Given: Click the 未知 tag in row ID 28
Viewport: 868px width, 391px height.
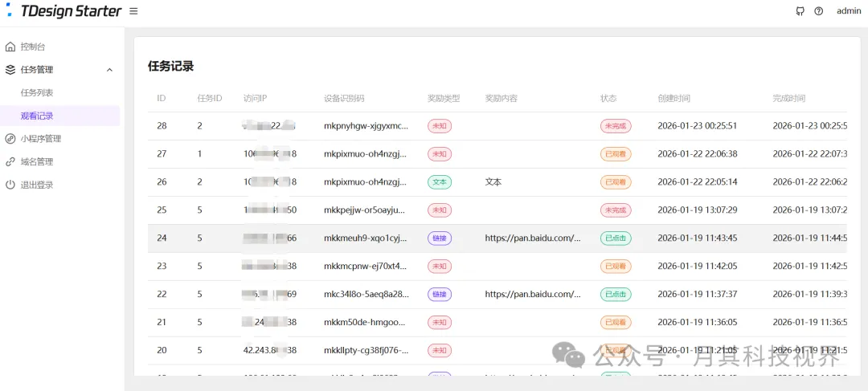Looking at the screenshot, I should [440, 125].
